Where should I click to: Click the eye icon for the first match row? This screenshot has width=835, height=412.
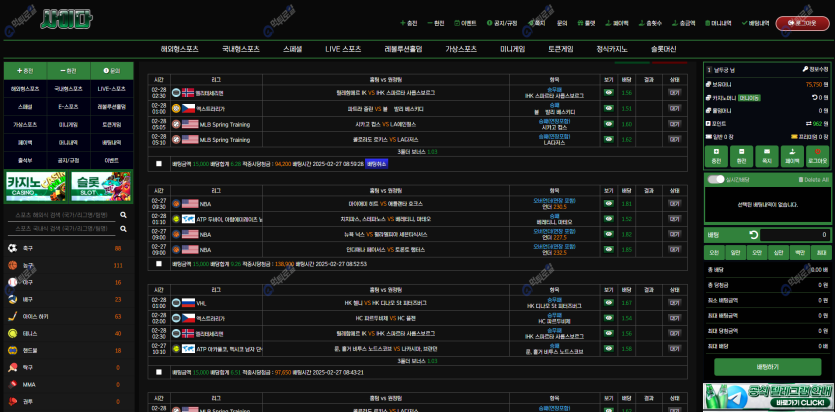(608, 92)
